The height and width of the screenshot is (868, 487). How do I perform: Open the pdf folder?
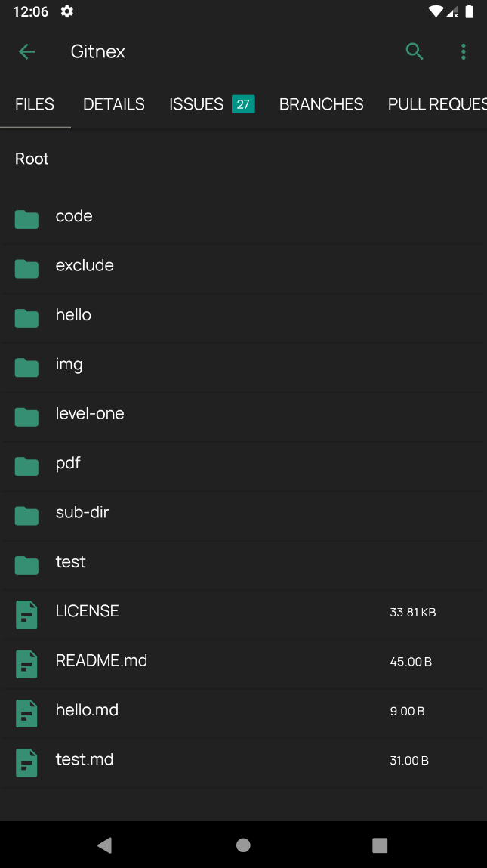243,467
